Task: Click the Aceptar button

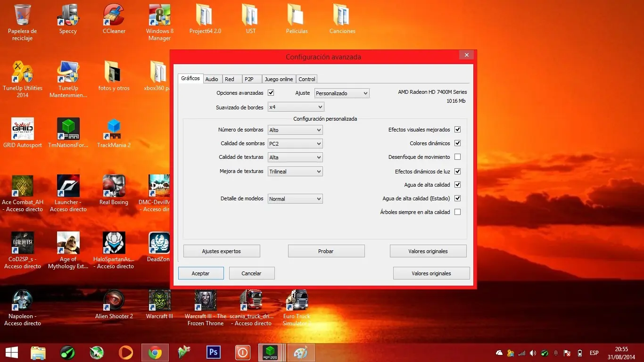Action: (x=201, y=273)
